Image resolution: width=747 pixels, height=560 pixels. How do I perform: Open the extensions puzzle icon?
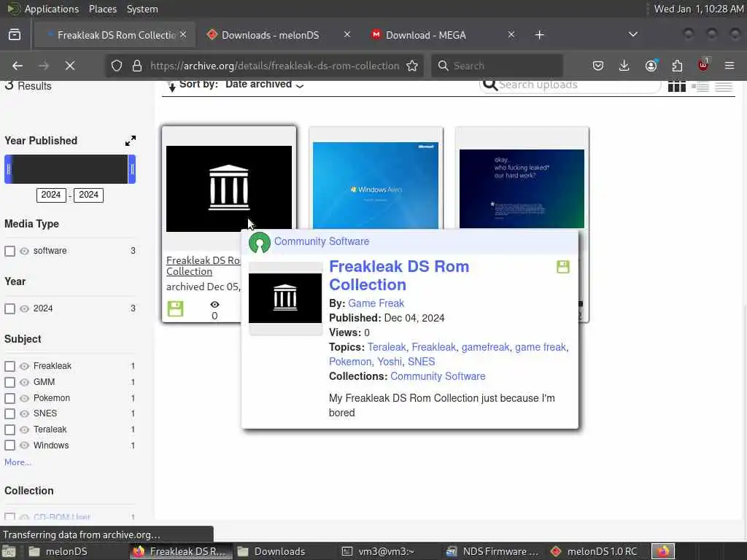[677, 66]
